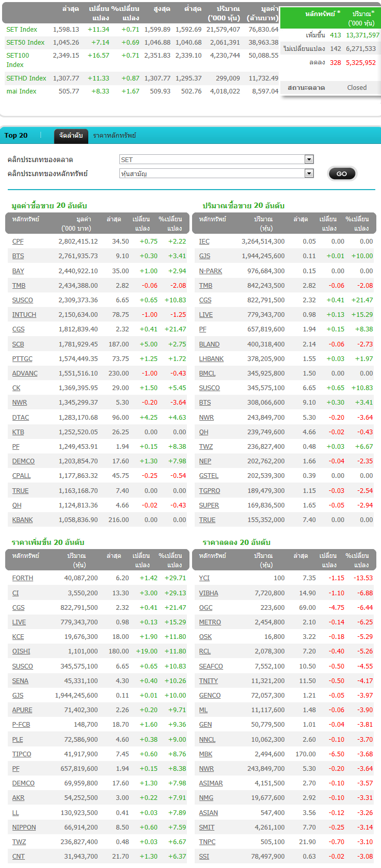Click the OISHI stock symbol
Screen dimensions: 381x868
tap(21, 651)
